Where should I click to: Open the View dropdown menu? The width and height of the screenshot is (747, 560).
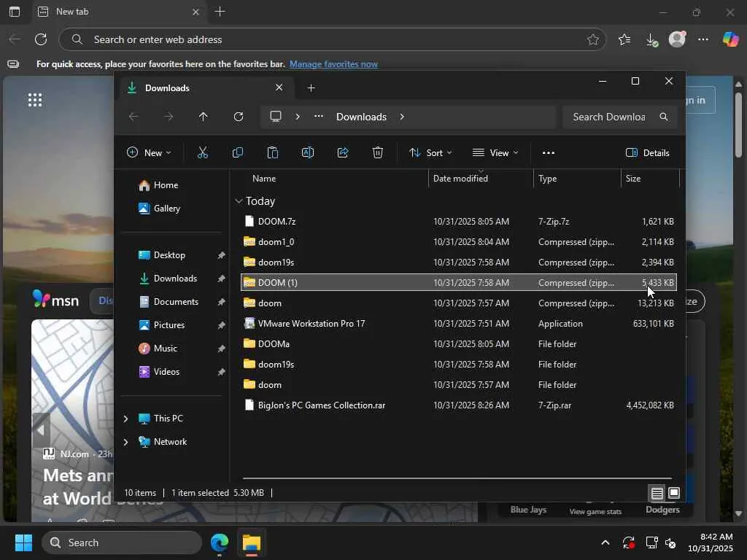pyautogui.click(x=495, y=153)
